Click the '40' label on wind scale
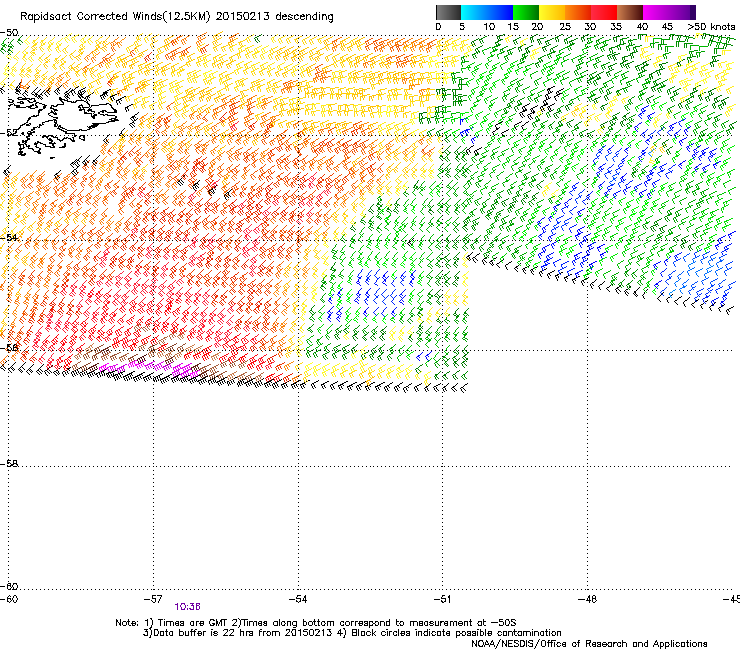740x650 pixels. pos(642,27)
